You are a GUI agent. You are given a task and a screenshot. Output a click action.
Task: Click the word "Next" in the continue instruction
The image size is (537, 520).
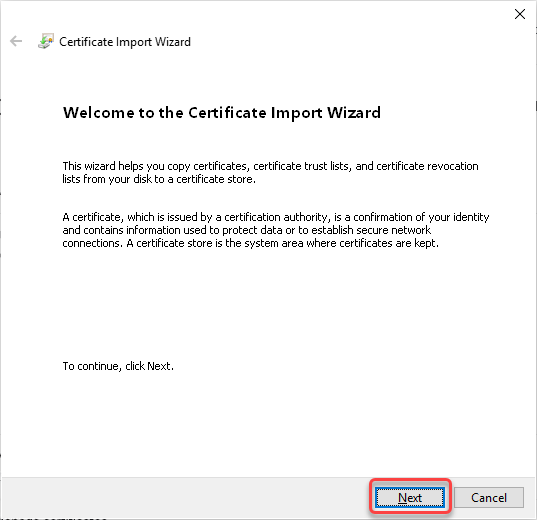coord(159,366)
